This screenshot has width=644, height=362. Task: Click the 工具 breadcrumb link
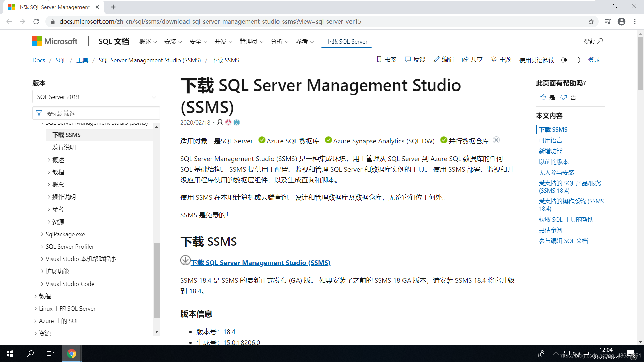82,60
